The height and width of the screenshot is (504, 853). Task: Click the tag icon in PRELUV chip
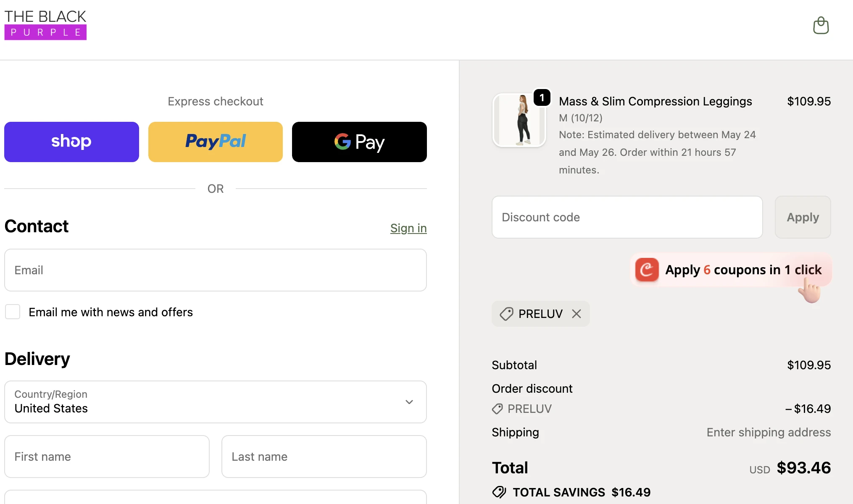[x=506, y=314]
